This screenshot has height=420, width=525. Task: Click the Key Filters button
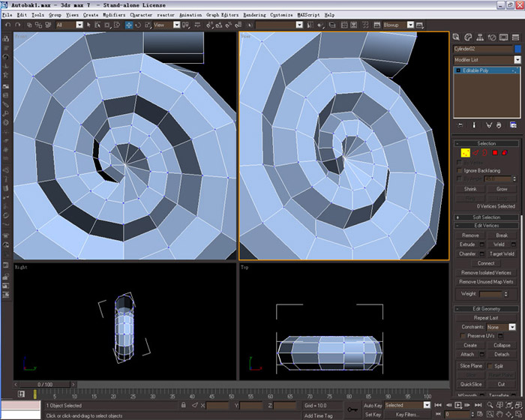pyautogui.click(x=407, y=415)
